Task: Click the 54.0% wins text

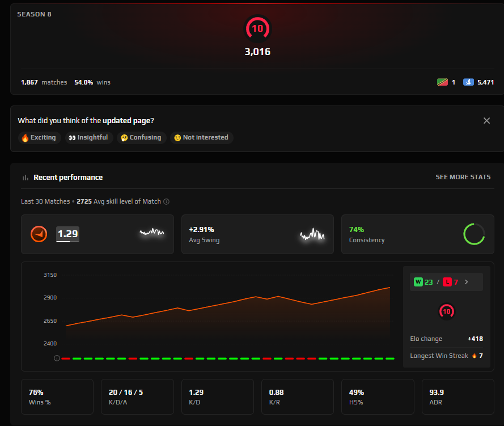Action: tap(92, 82)
